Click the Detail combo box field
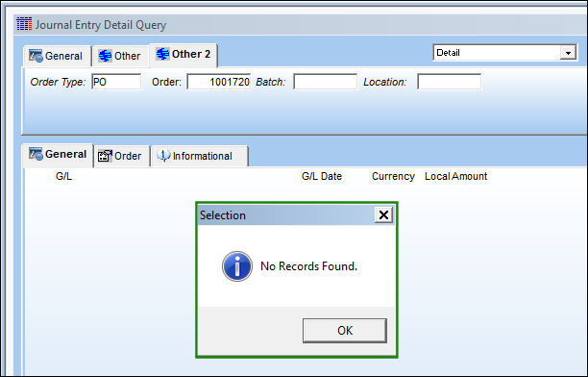Screen dimensions: 588x377 [x=504, y=53]
